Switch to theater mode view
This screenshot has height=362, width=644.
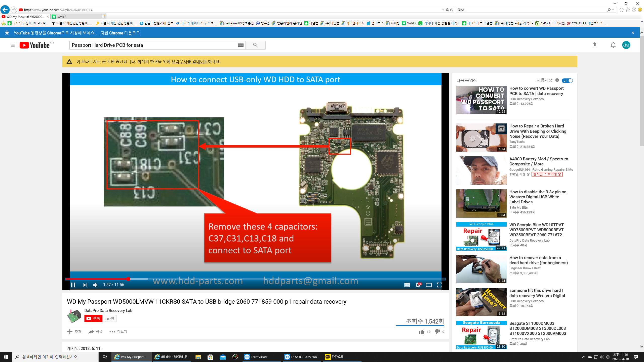429,285
